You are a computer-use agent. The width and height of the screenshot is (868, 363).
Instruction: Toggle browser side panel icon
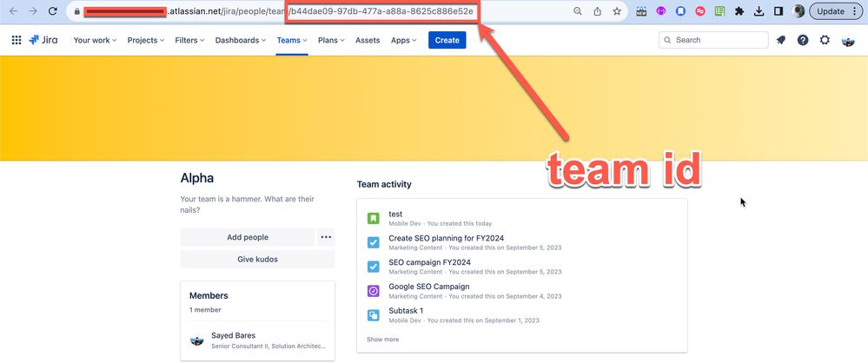coord(779,11)
